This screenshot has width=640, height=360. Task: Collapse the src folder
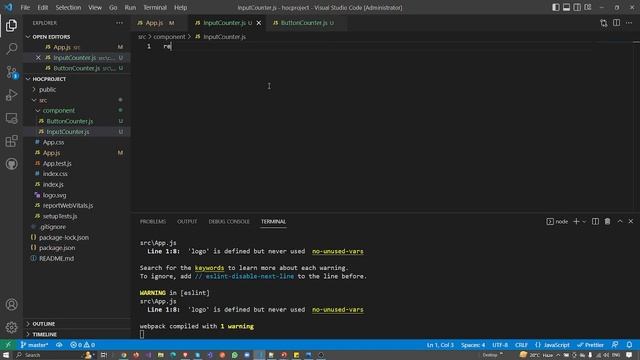(x=77, y=100)
